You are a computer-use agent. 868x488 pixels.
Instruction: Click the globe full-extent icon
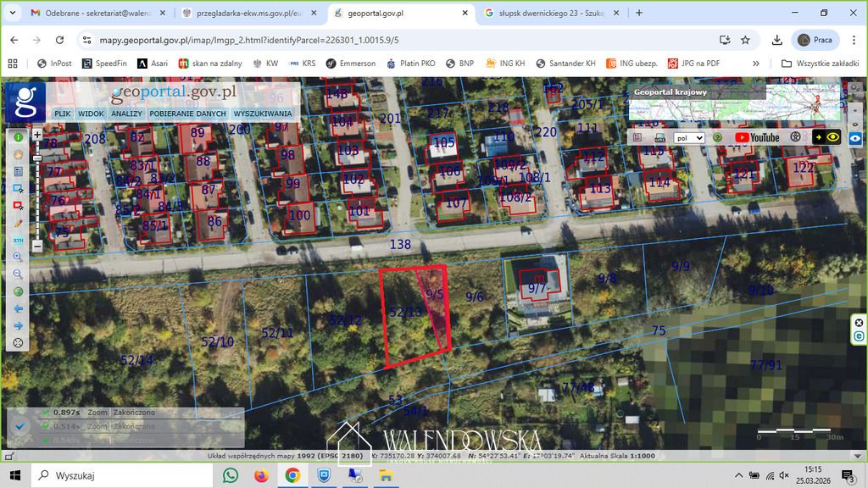point(17,290)
